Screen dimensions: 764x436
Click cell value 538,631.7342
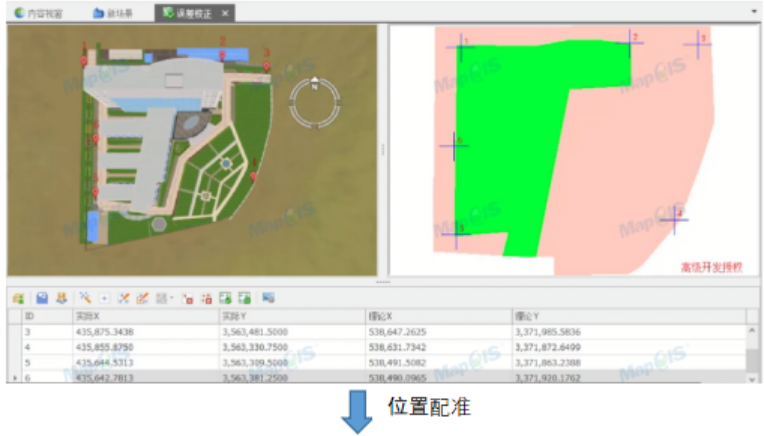pyautogui.click(x=398, y=347)
